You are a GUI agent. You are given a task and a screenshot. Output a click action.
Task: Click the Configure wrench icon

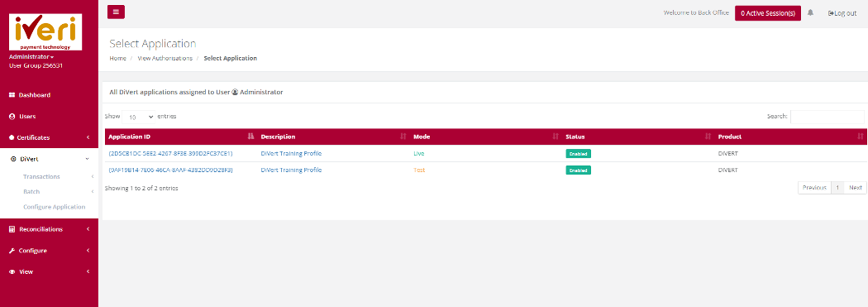click(12, 251)
